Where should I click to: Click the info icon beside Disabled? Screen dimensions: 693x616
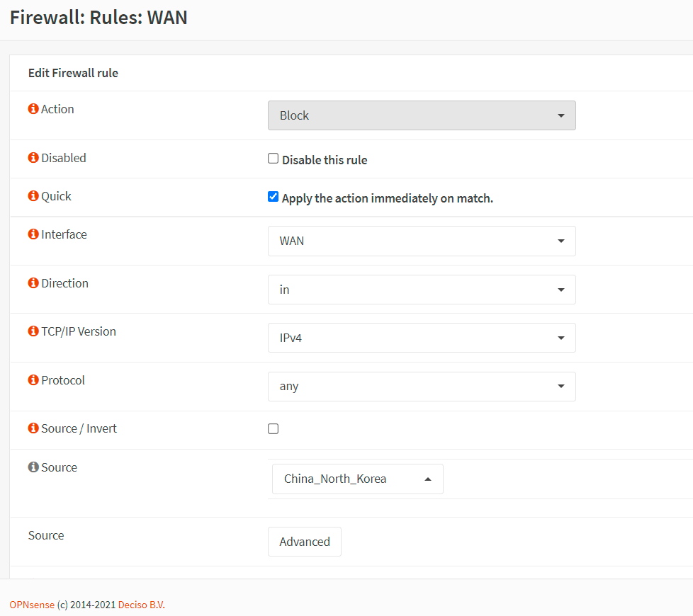pyautogui.click(x=33, y=158)
